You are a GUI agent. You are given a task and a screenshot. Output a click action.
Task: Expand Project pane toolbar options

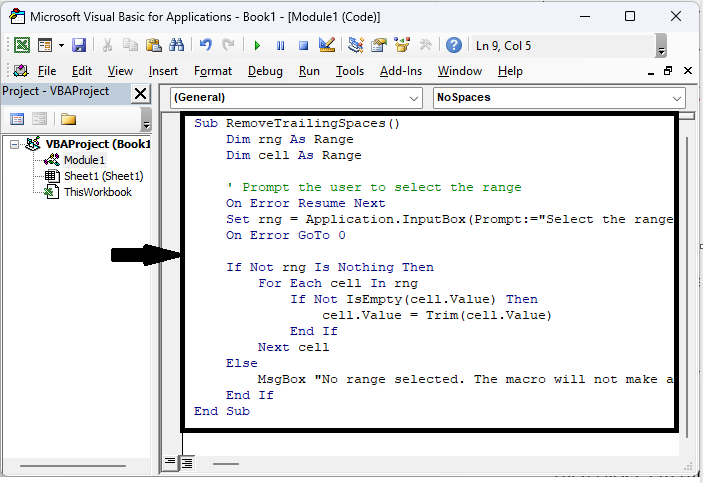pyautogui.click(x=146, y=119)
